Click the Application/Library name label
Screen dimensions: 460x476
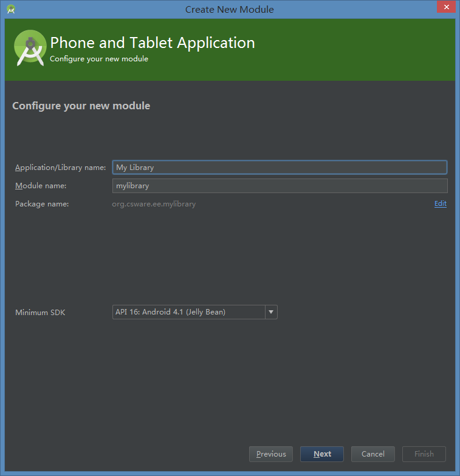coord(60,168)
